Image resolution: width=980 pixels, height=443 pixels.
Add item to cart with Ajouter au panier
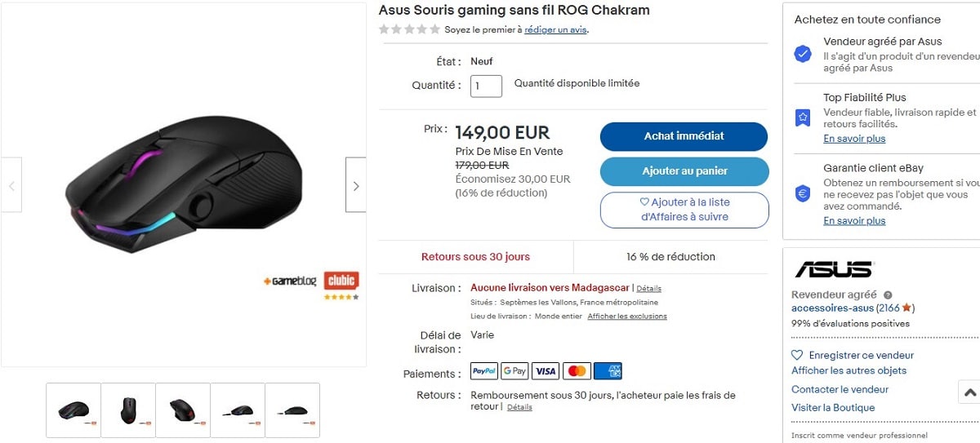(x=684, y=171)
